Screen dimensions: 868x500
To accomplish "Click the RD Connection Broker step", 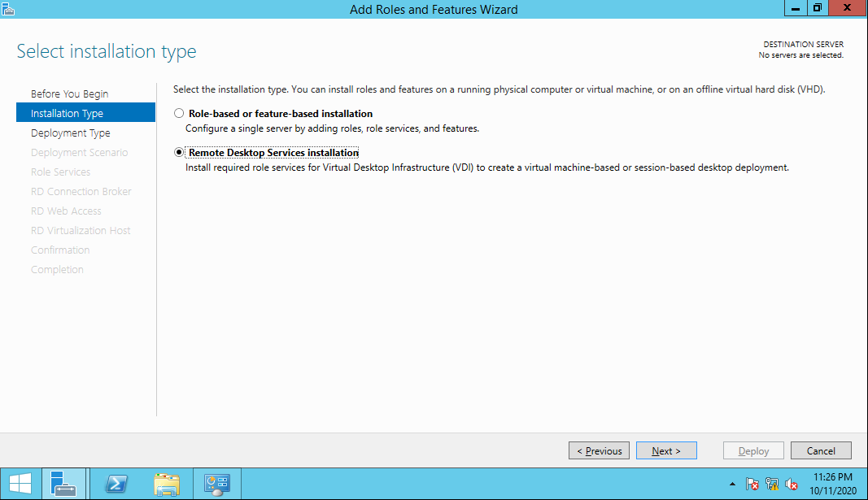I will [81, 191].
